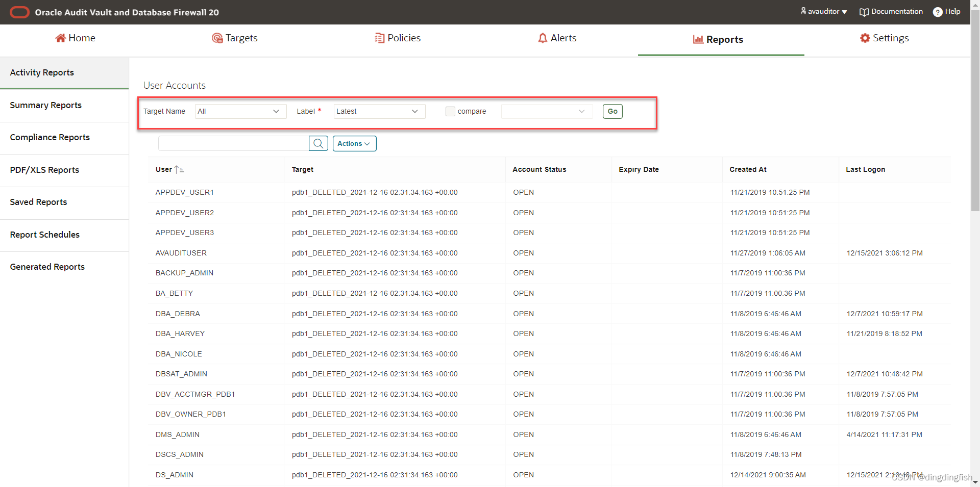The height and width of the screenshot is (487, 980).
Task: Click the Documentation book icon
Action: click(864, 12)
